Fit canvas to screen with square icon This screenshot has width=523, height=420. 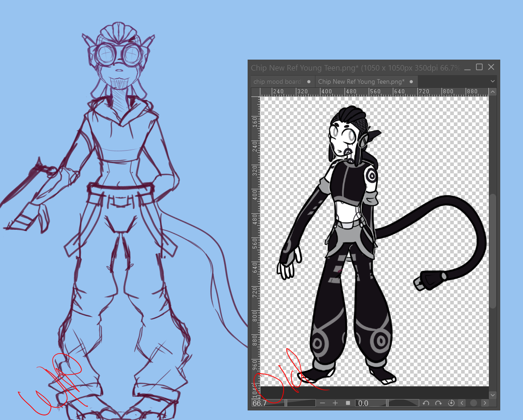348,403
